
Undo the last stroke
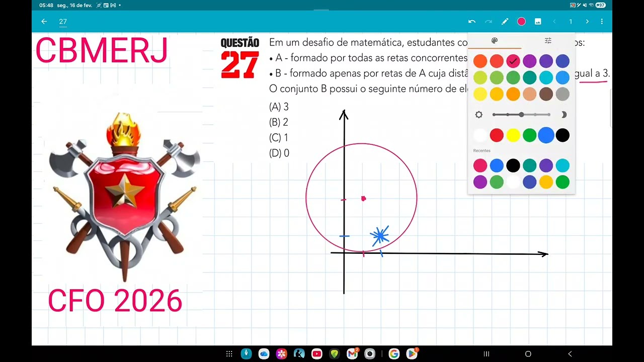471,22
